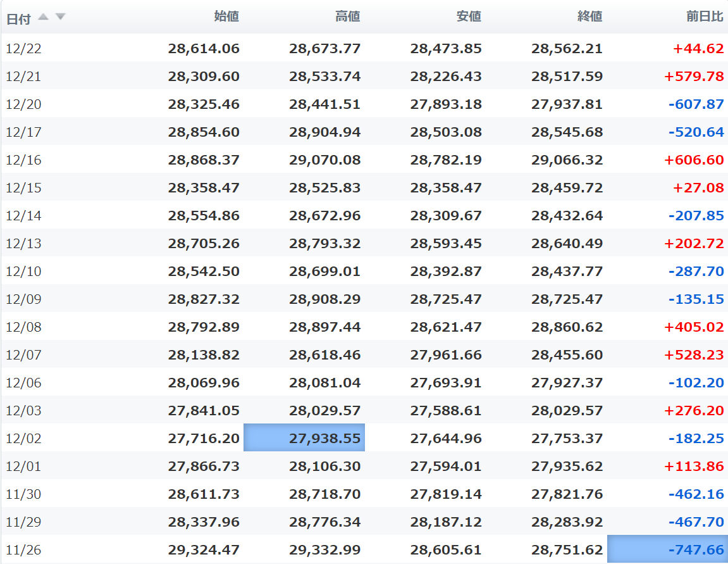The width and height of the screenshot is (728, 564).
Task: Select change value -207.85
Action: point(696,216)
